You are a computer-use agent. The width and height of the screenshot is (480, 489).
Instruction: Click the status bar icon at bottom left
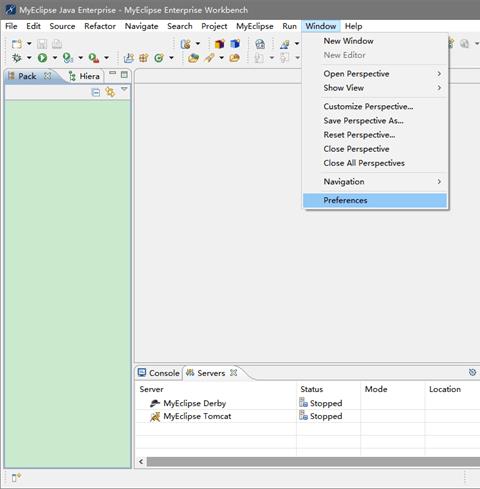[16, 478]
